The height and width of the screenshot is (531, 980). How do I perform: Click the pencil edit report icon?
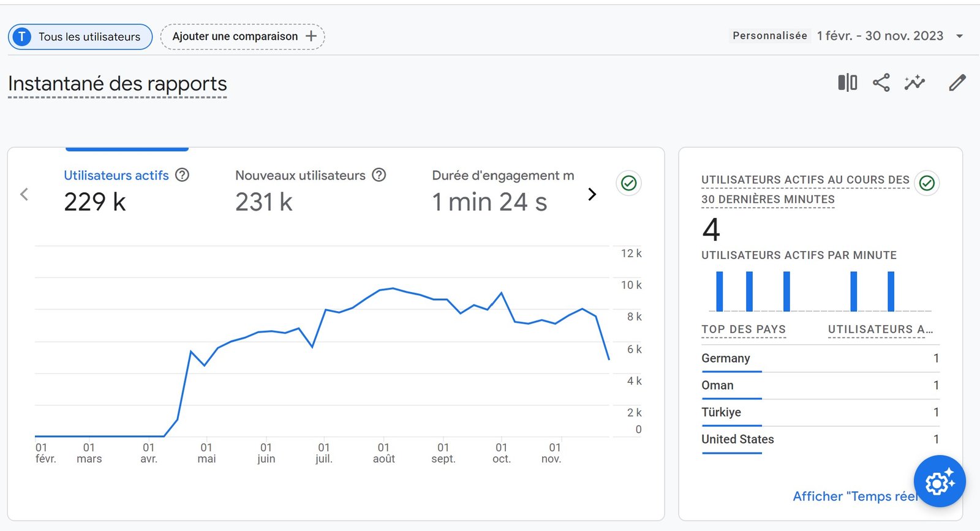pos(957,83)
